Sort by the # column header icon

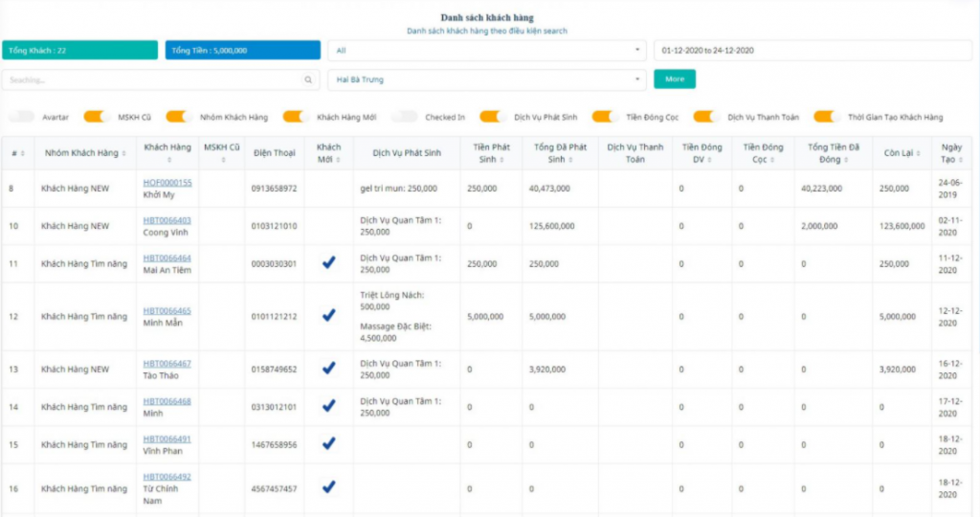[22, 153]
